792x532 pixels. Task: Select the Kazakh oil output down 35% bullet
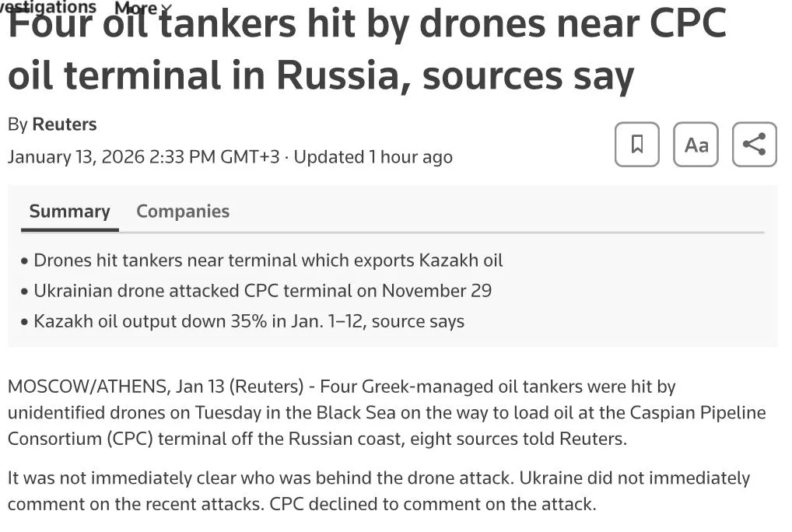[249, 321]
